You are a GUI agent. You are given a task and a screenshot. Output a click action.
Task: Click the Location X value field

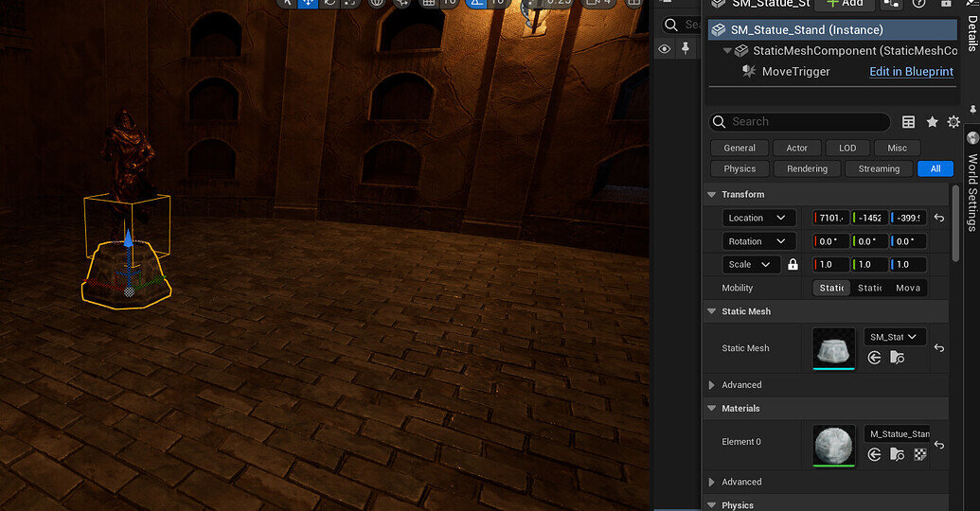click(x=831, y=218)
